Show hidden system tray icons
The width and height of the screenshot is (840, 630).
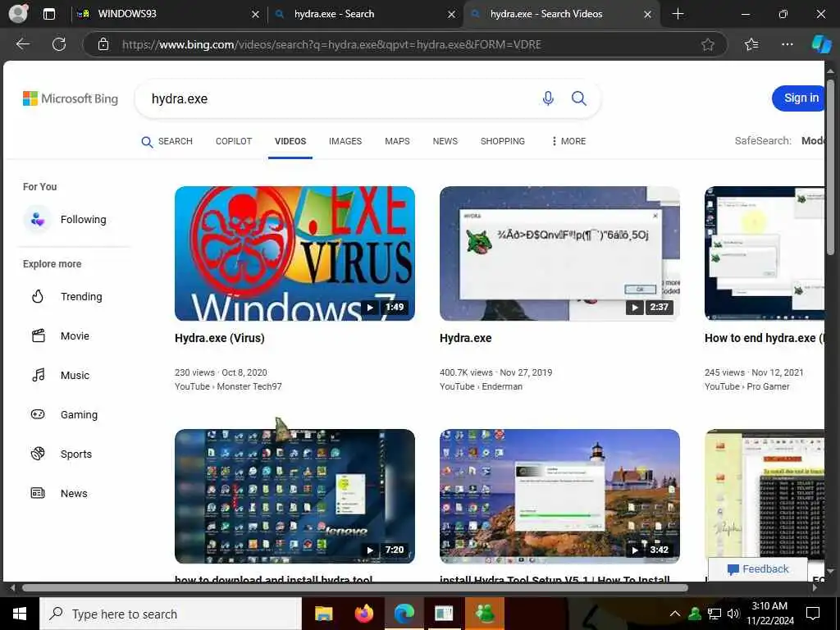675,614
